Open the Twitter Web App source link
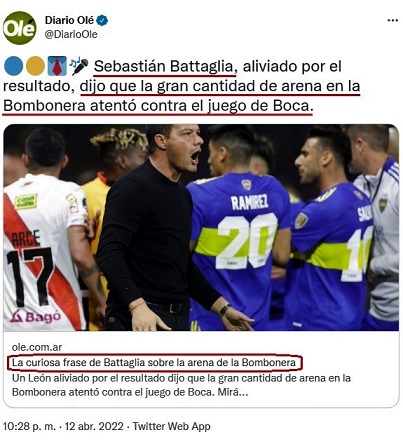The height and width of the screenshot is (444, 403). [x=172, y=426]
